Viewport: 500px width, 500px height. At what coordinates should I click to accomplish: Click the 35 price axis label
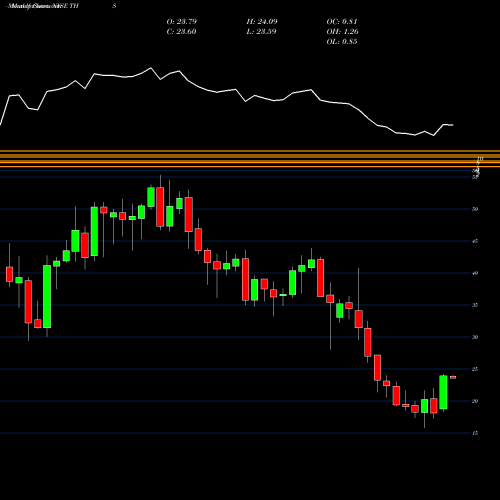(475, 305)
